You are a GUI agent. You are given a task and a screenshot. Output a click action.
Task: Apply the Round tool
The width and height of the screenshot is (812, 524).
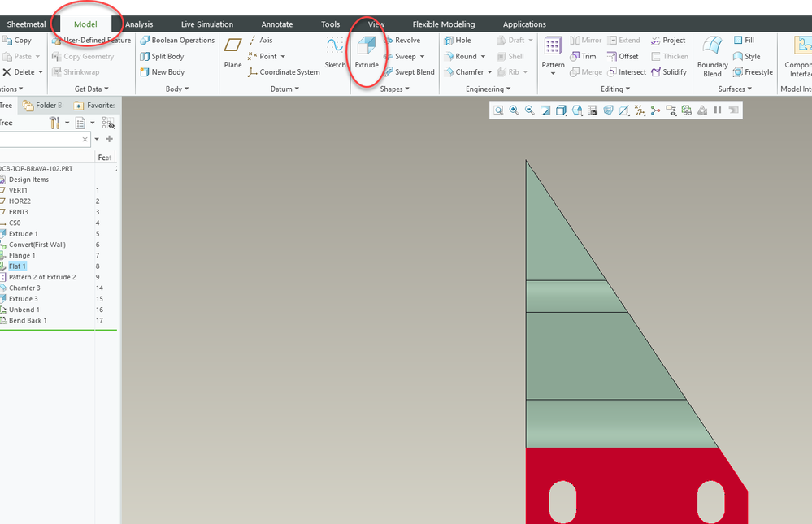pos(460,56)
